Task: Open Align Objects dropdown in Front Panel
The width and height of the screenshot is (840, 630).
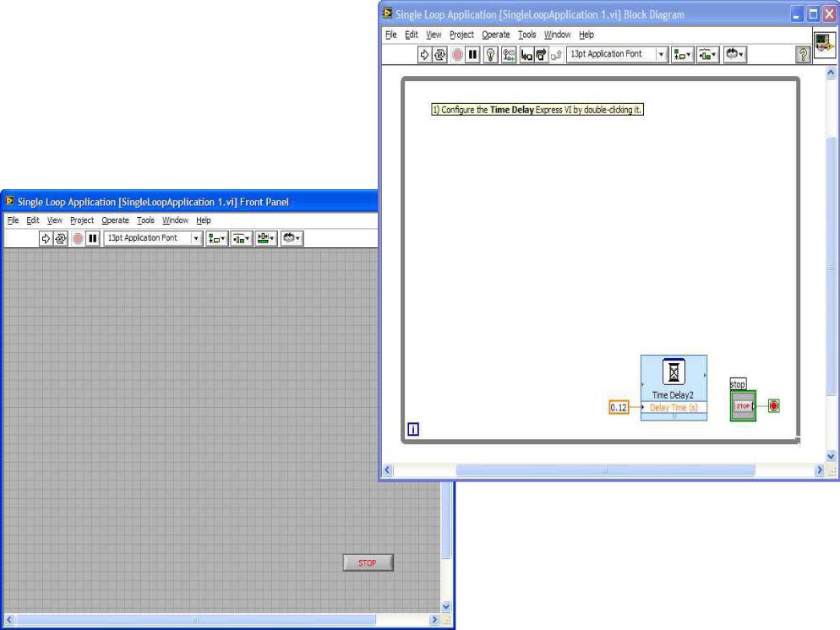Action: 217,238
